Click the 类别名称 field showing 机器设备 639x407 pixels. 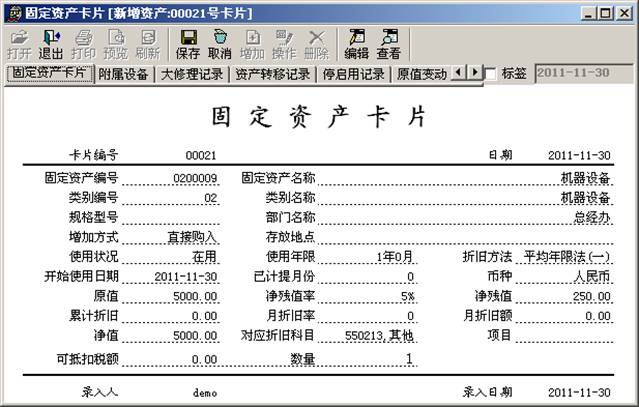click(x=465, y=198)
